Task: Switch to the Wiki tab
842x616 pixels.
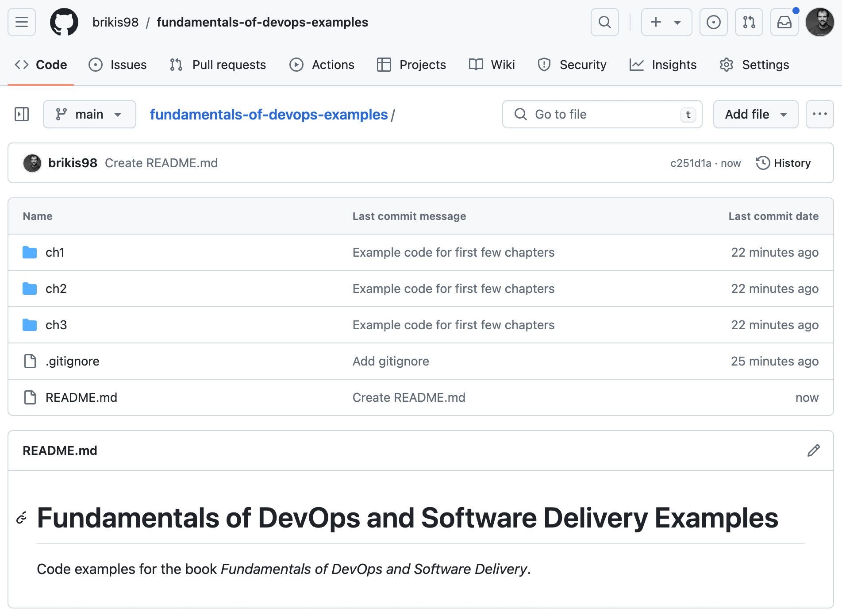Action: [x=492, y=65]
